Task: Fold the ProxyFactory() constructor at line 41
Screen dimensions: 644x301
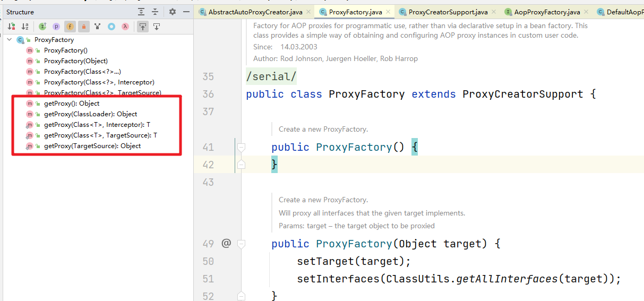Action: coord(241,147)
